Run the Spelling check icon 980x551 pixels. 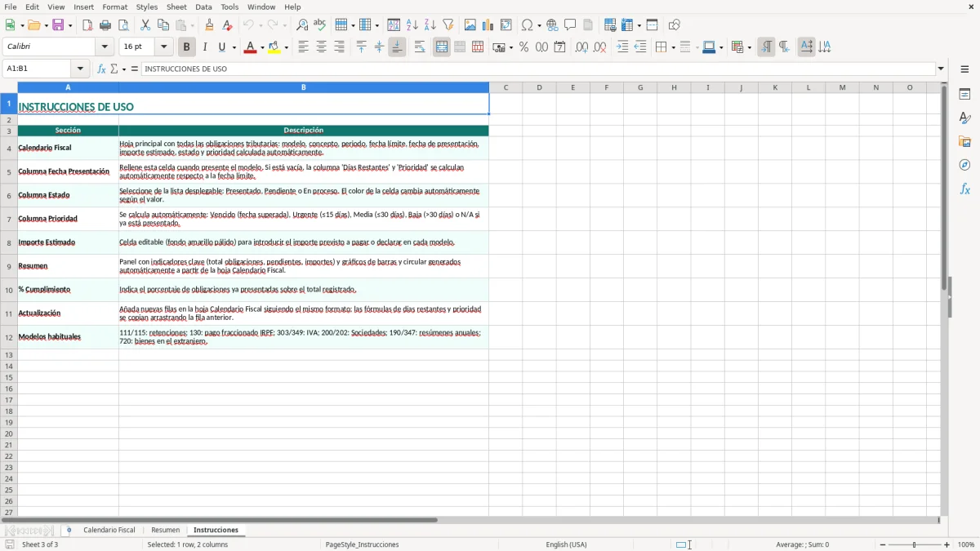(x=320, y=25)
